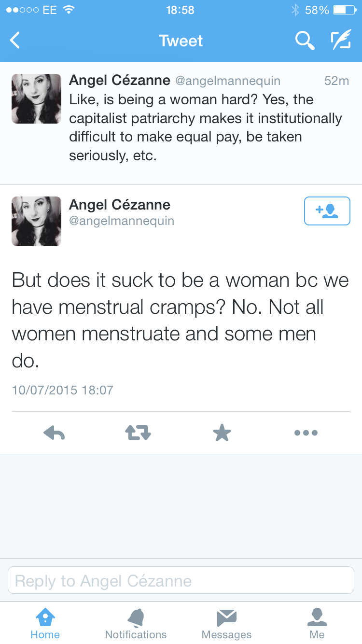Open parent tweet about capitalist patriarchy
362x644 pixels.
205,128
